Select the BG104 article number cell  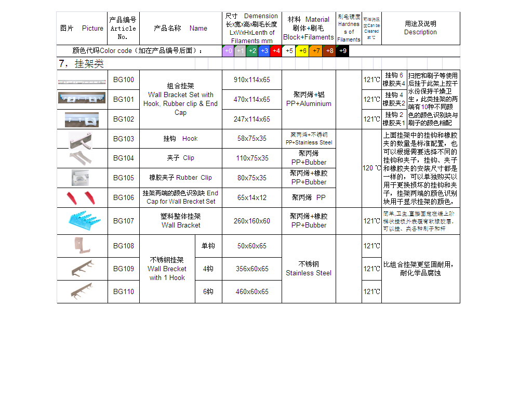(124, 158)
